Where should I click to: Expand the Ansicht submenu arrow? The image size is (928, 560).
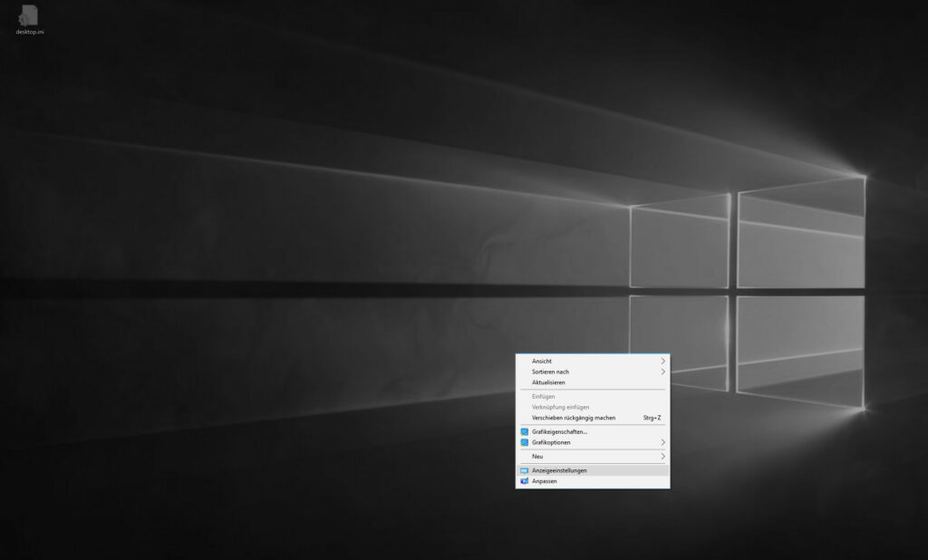[662, 361]
